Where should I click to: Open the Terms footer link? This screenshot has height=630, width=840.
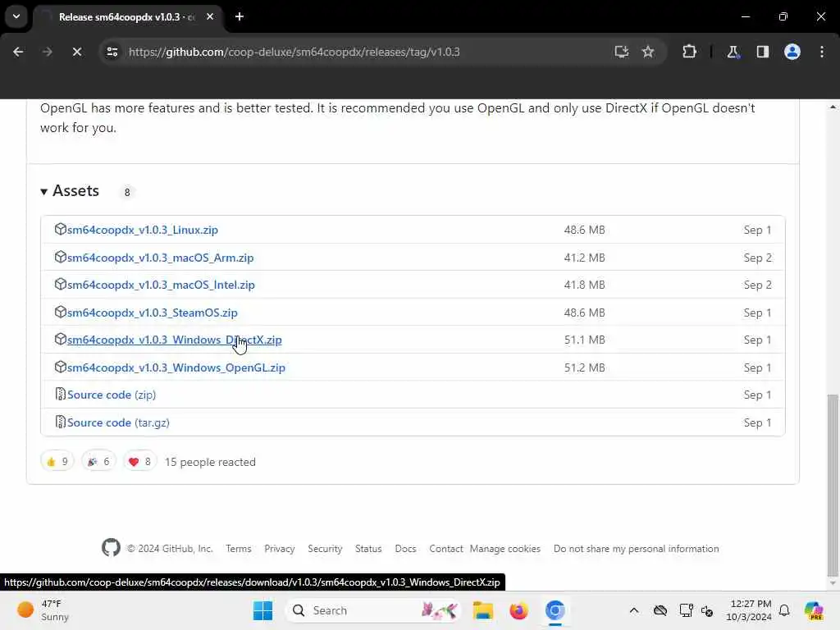239,549
